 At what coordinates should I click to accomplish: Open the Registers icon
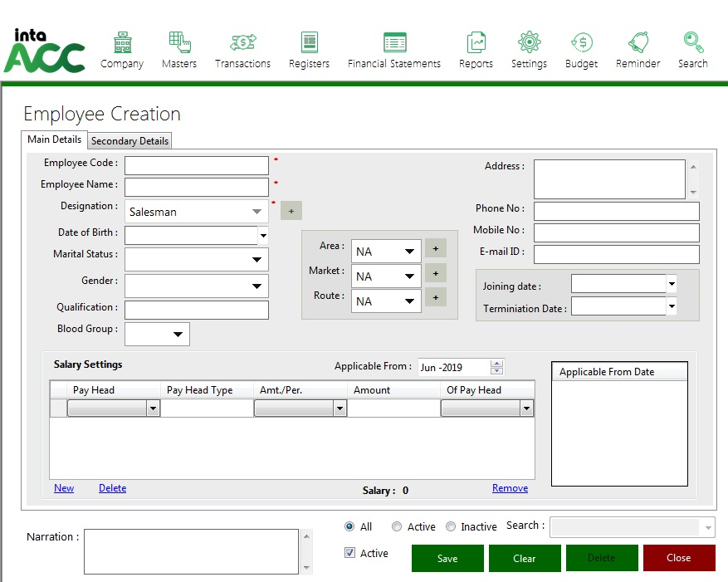pos(309,50)
